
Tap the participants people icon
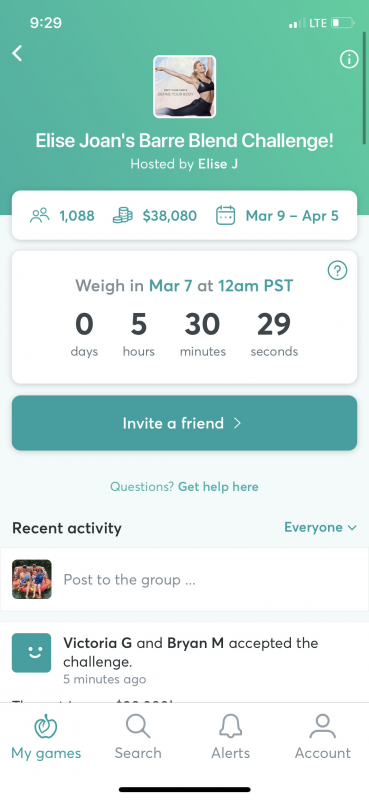pyautogui.click(x=39, y=215)
